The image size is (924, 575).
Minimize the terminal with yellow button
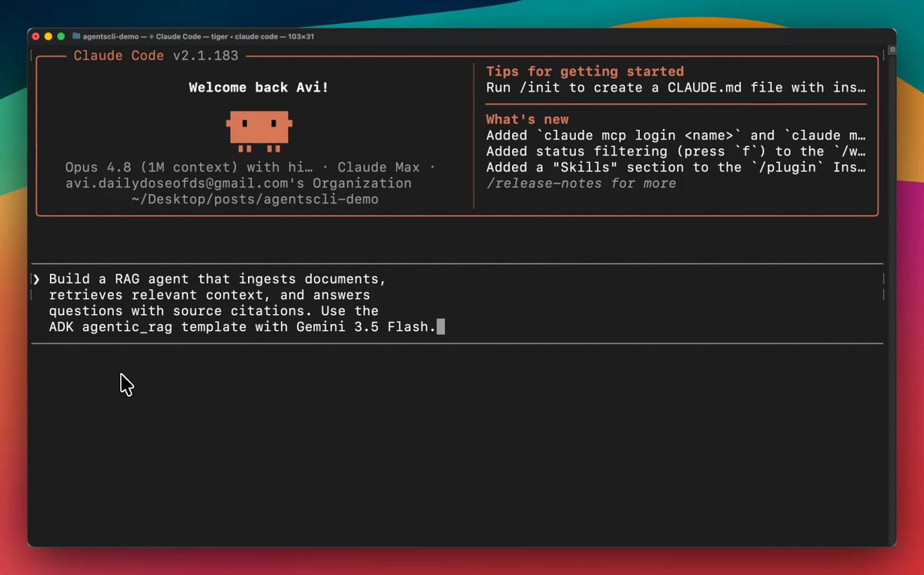click(x=49, y=36)
